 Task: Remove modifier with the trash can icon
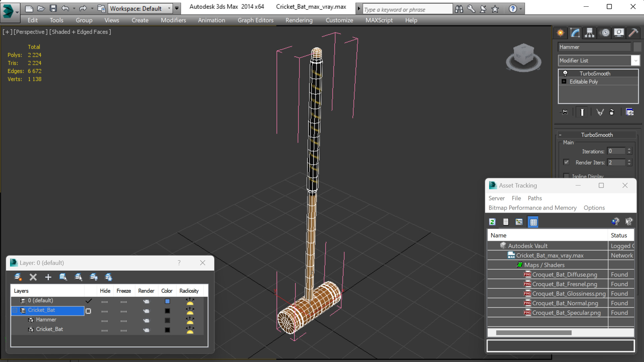pos(612,112)
